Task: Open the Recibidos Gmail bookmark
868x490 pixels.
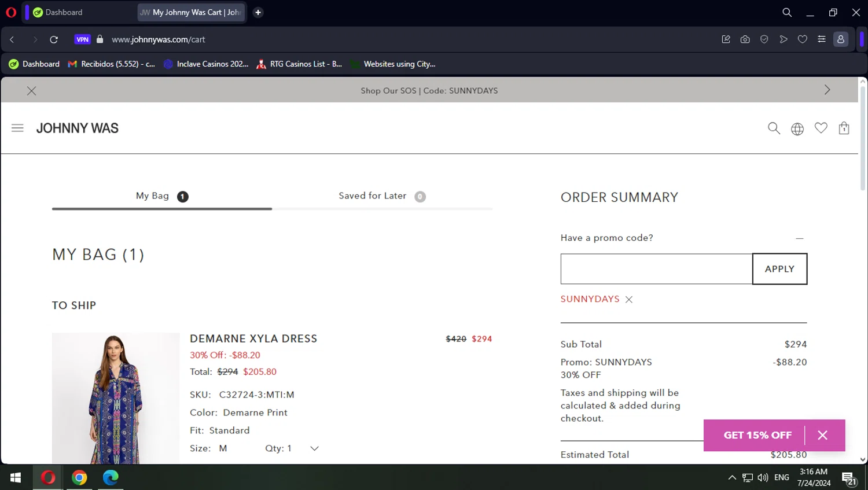Action: tap(112, 64)
